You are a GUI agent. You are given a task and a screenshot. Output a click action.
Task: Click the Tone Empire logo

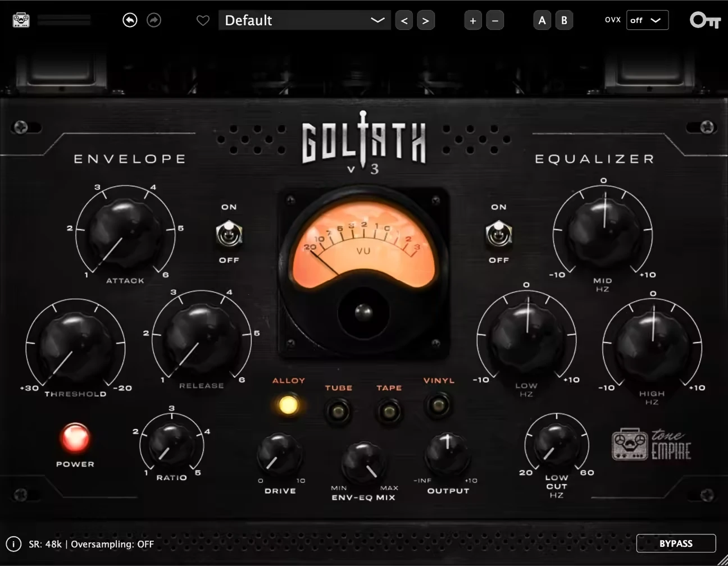[651, 444]
